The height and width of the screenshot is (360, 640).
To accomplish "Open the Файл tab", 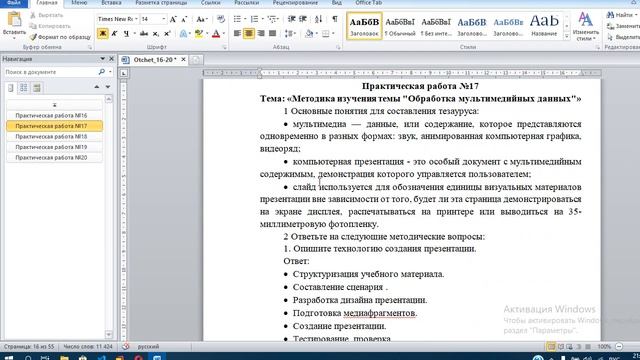I will [x=14, y=3].
